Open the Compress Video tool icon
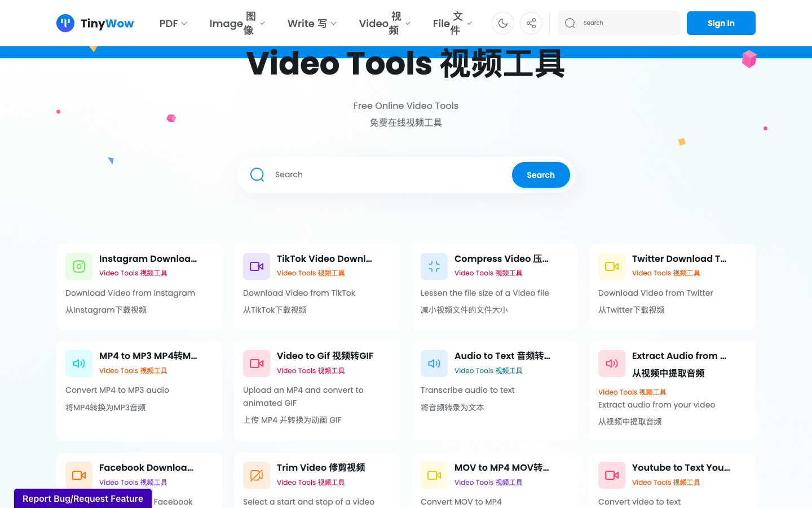Screen dimensions: 812x508 [x=434, y=266]
